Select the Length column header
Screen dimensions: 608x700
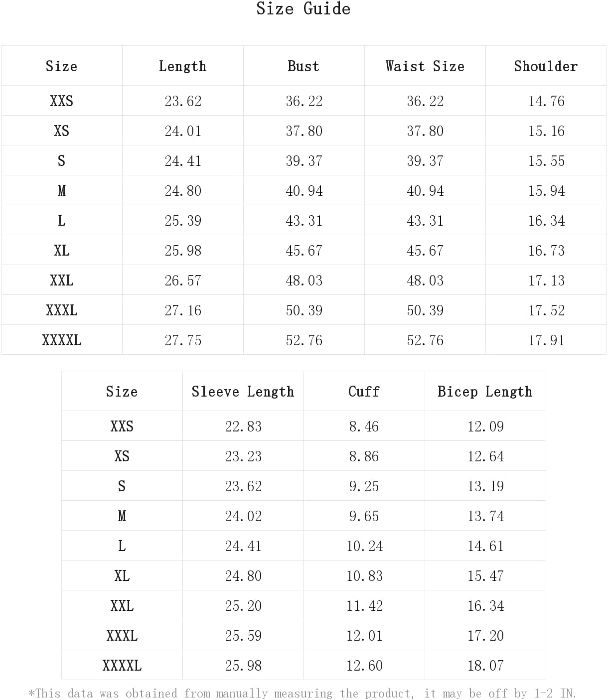182,66
